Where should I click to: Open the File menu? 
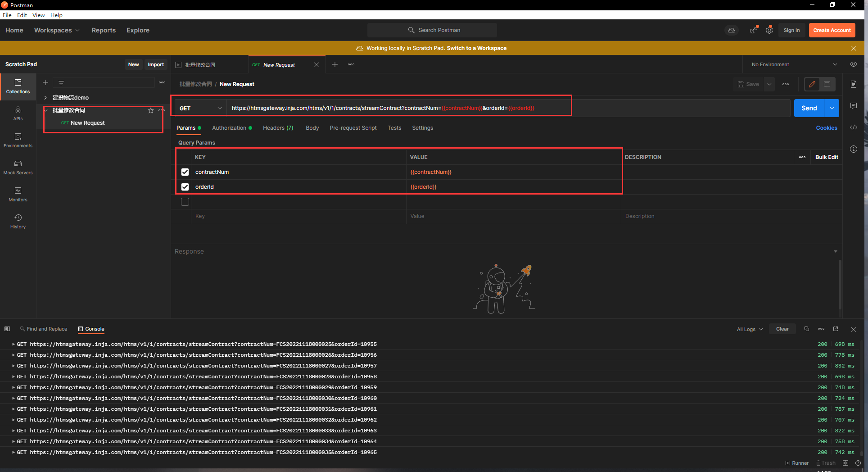[7, 15]
